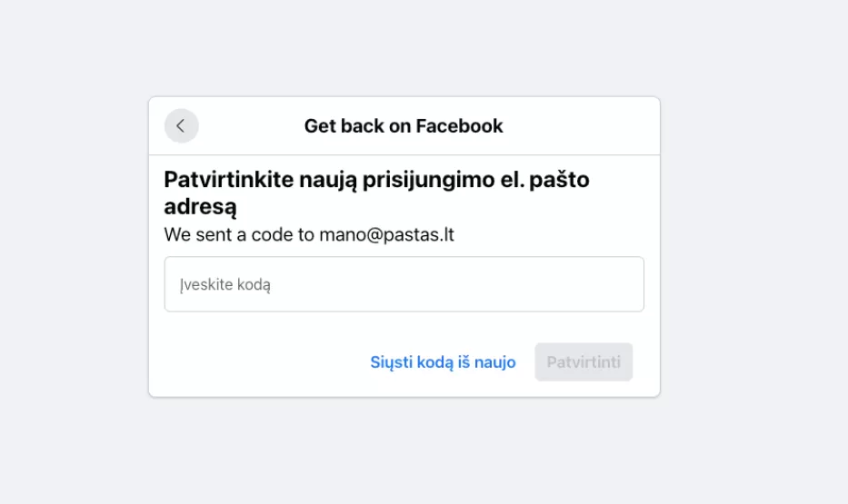Click the word 'adresą' in the heading
848x504 pixels.
200,206
